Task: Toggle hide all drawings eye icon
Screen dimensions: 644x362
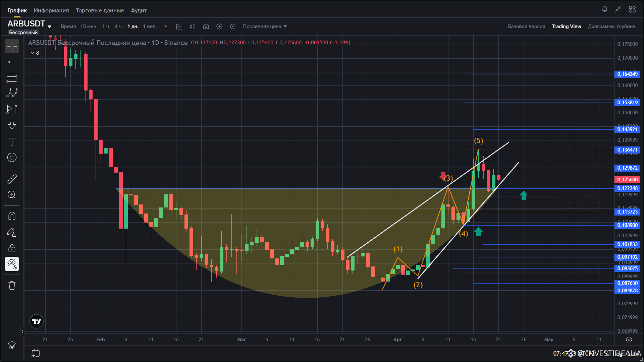Action: pos(12,264)
